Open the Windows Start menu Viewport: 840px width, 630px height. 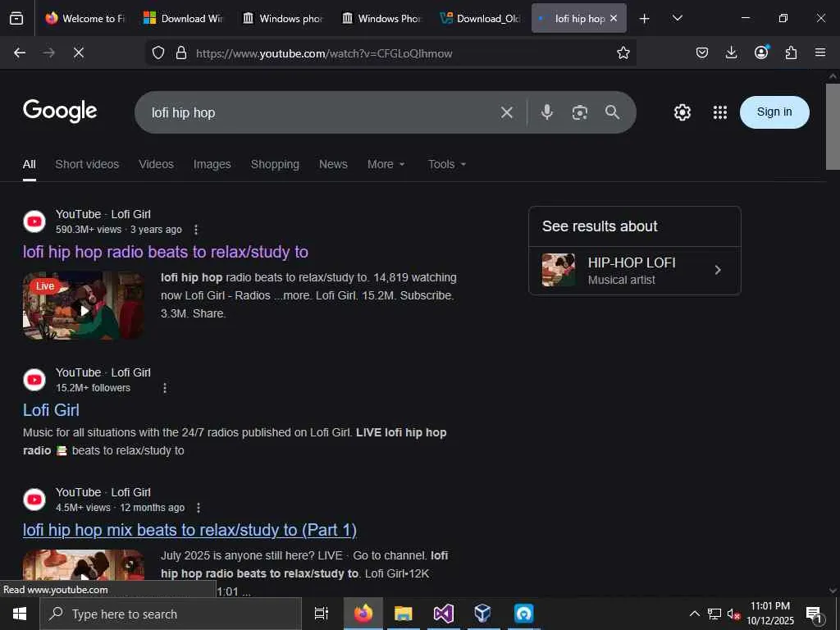(x=20, y=614)
